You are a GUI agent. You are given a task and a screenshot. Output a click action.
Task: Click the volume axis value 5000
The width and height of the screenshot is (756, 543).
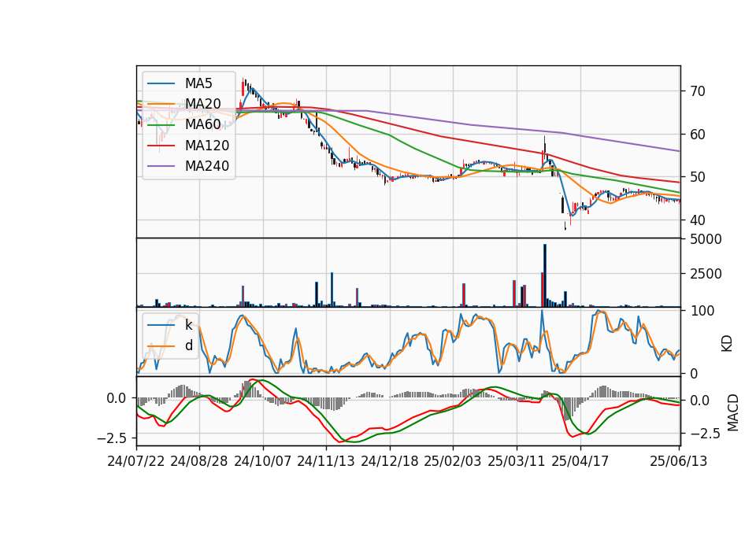(x=706, y=239)
